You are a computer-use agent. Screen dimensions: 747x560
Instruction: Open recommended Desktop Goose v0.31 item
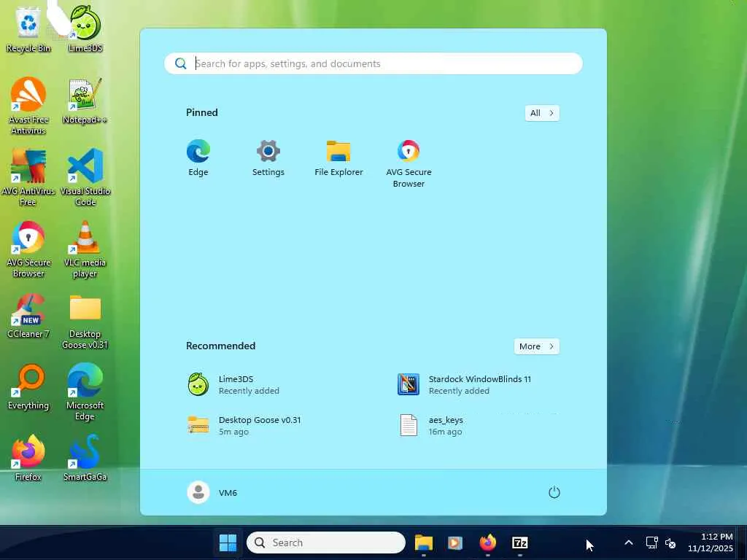[x=244, y=425]
